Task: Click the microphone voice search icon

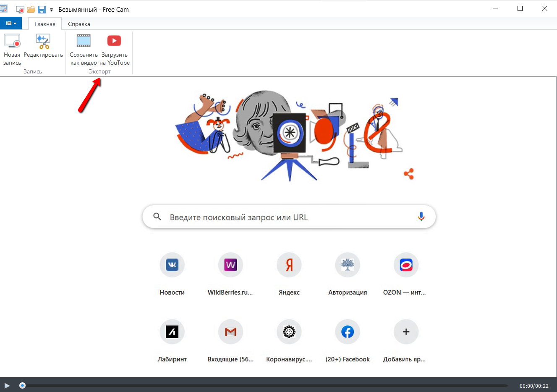Action: (421, 217)
